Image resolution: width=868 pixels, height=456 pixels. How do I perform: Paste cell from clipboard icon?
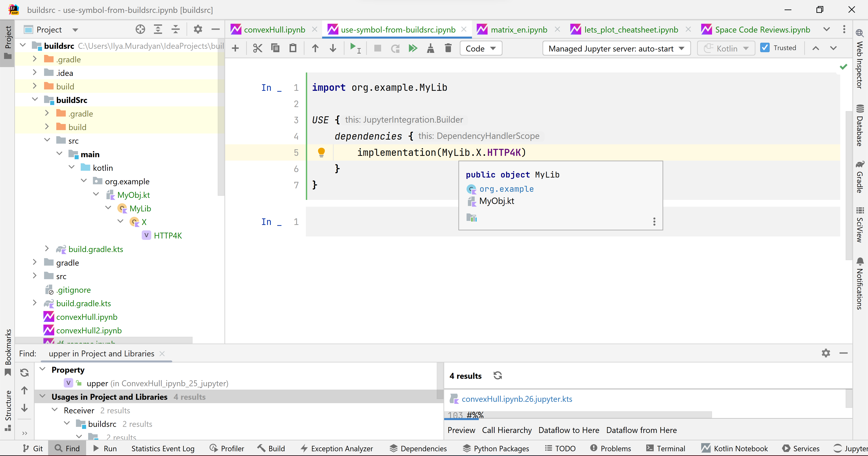(x=293, y=49)
